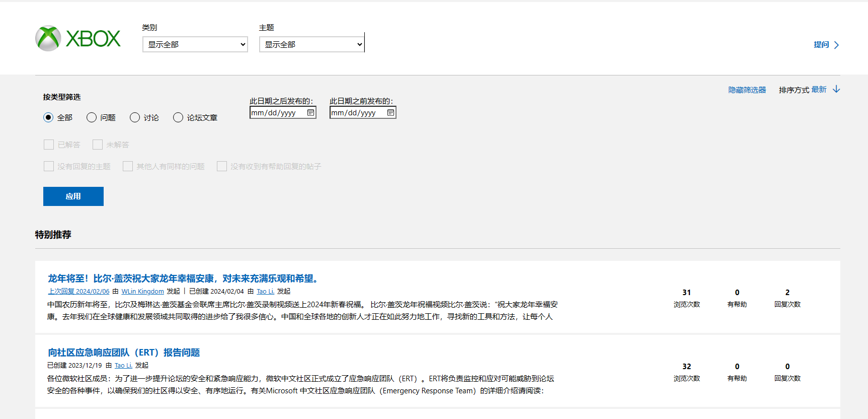Click the 特别推荐 heading
This screenshot has width=868, height=419.
click(53, 235)
